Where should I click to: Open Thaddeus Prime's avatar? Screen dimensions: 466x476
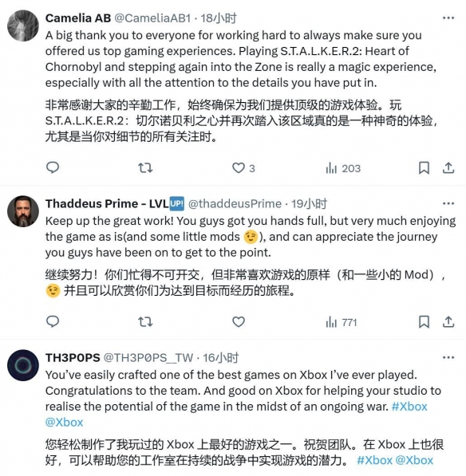point(23,211)
